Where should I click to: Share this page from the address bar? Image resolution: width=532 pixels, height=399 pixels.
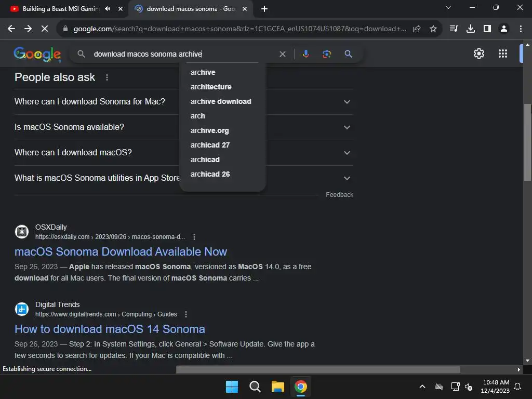tap(417, 29)
